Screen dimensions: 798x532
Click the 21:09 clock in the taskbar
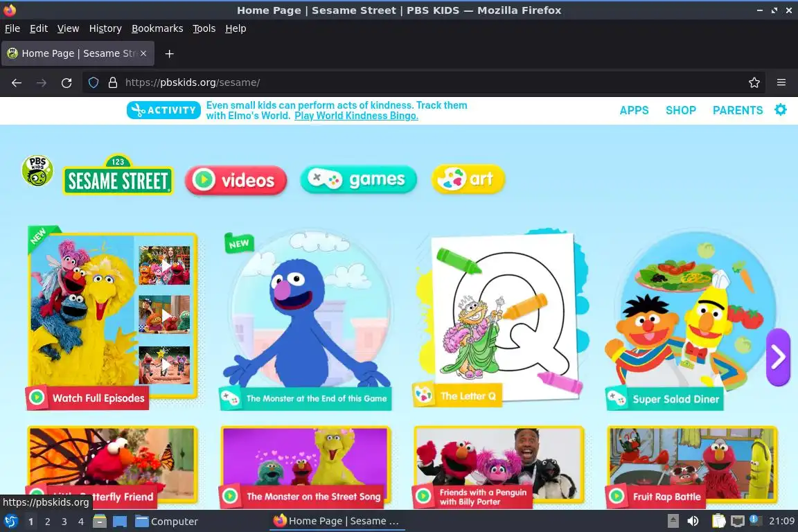(x=781, y=521)
